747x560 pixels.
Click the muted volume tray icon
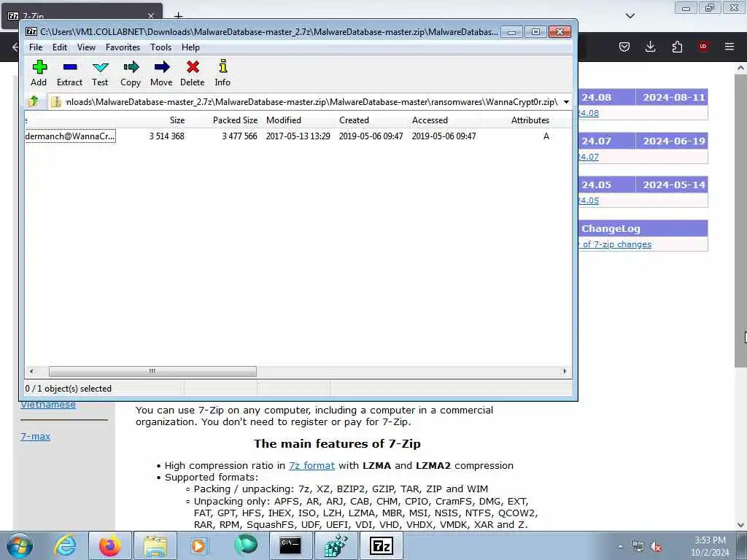pos(657,547)
